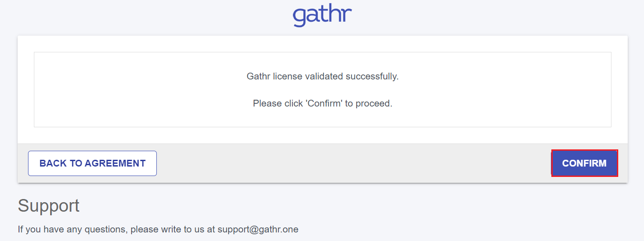Click the Support heading

[49, 206]
